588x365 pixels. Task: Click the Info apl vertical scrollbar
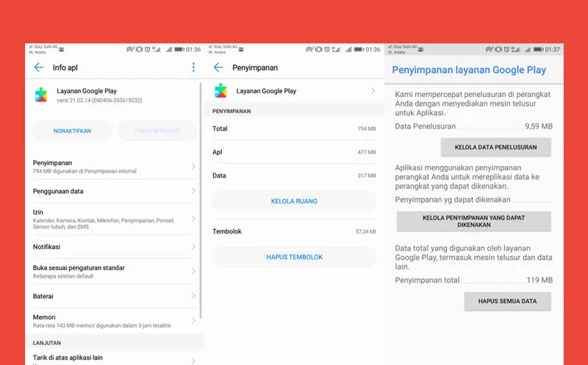point(201,198)
